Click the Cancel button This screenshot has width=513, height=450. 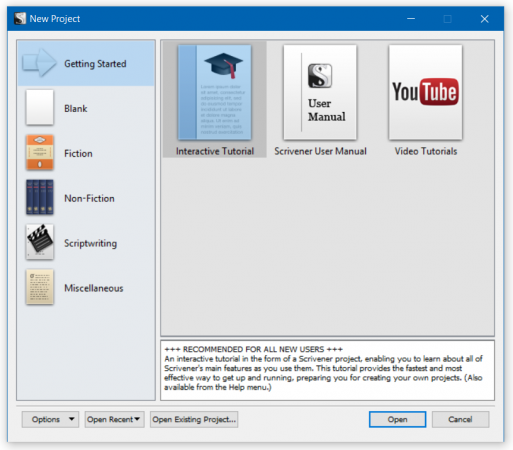(x=460, y=419)
